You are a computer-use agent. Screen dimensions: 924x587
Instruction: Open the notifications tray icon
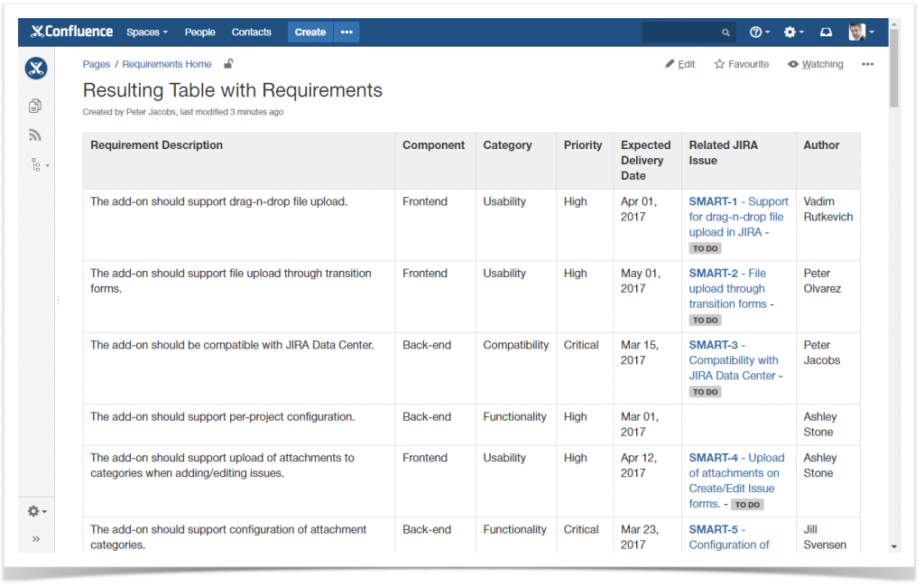click(x=826, y=32)
